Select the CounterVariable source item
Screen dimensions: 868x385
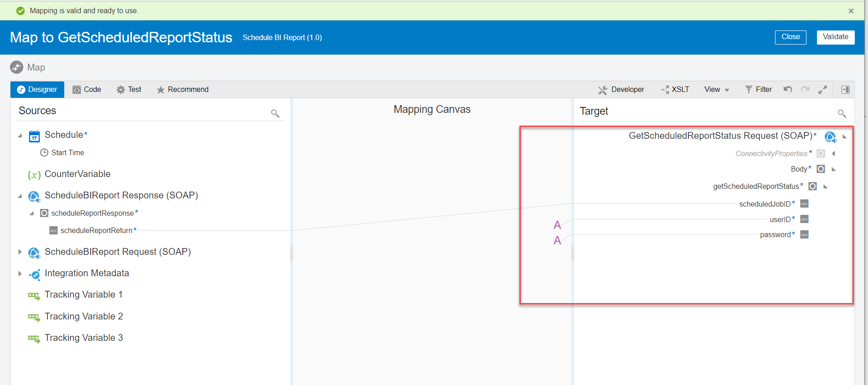[x=77, y=174]
